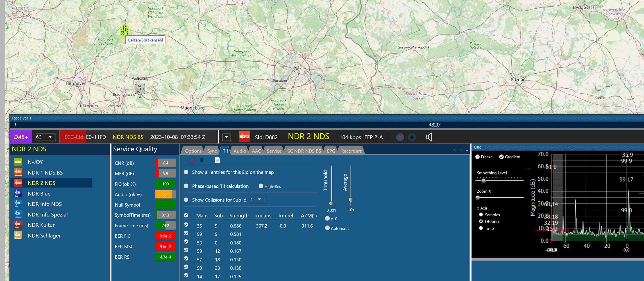
Task: Select NDR Schlager from service list
Action: pos(44,236)
